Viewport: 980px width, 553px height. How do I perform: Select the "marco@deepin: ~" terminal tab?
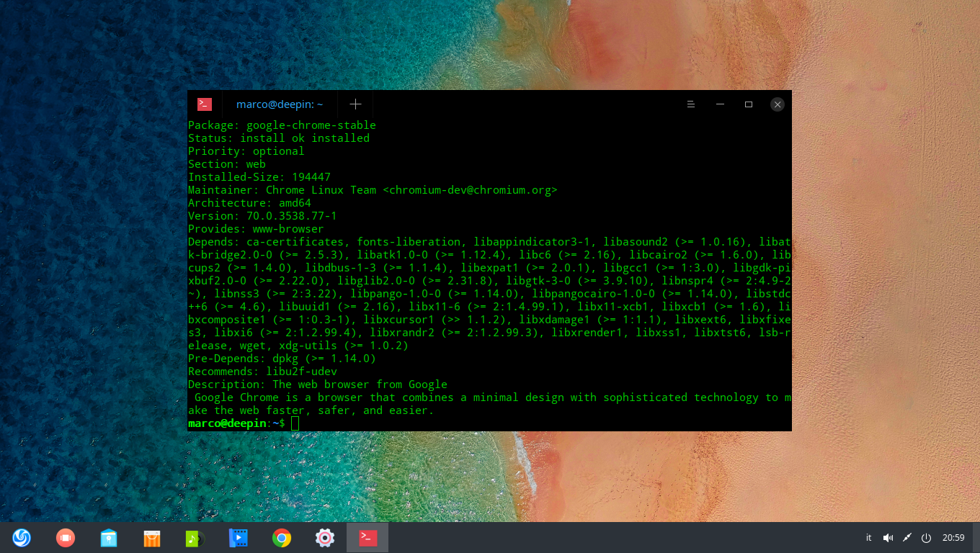tap(280, 104)
